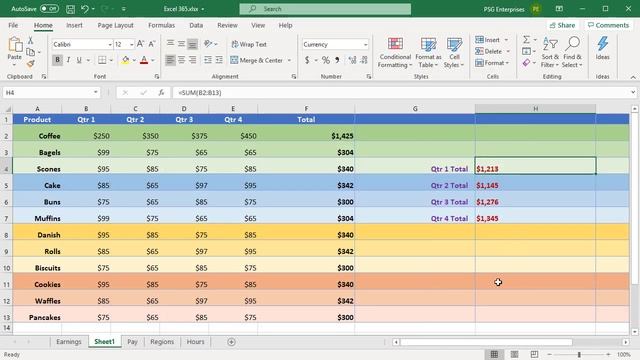Add new sheet with plus button
Screen dimensions: 640x360
coord(231,342)
